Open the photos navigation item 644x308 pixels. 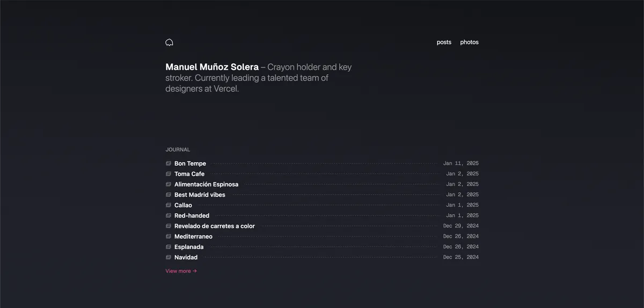click(x=469, y=42)
